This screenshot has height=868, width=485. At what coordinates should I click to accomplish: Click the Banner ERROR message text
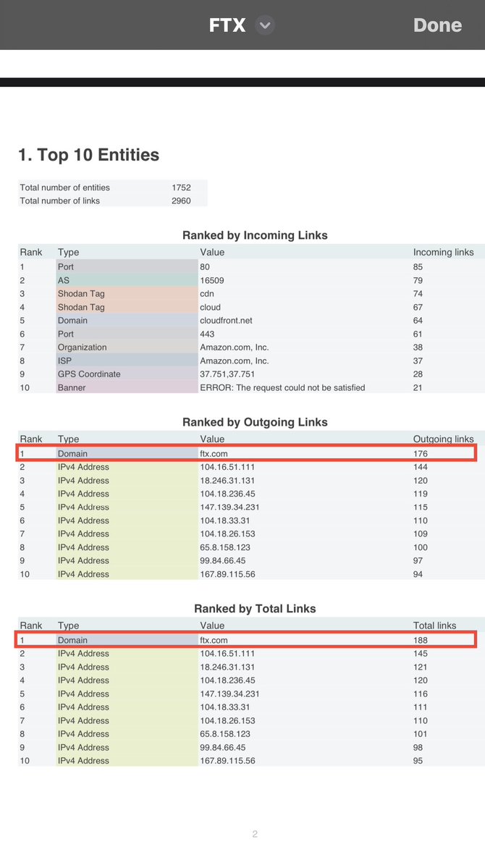282,387
